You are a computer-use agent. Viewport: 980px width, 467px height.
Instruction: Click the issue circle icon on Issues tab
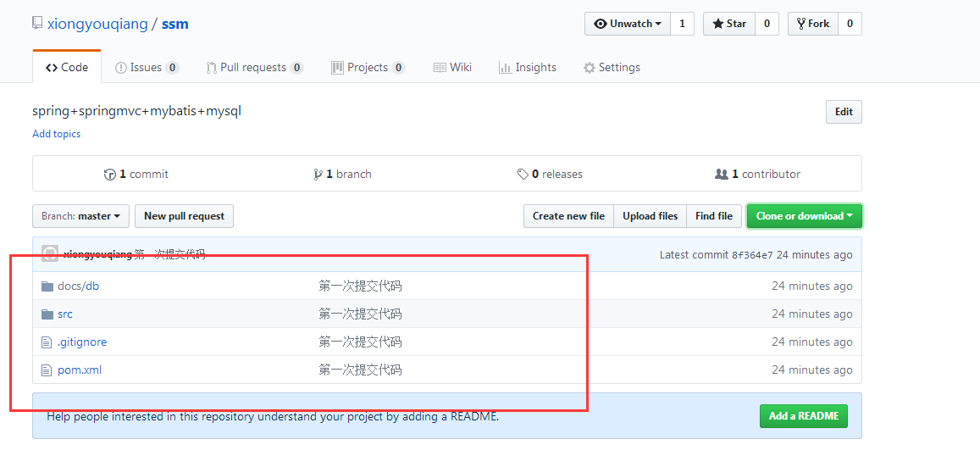click(121, 68)
